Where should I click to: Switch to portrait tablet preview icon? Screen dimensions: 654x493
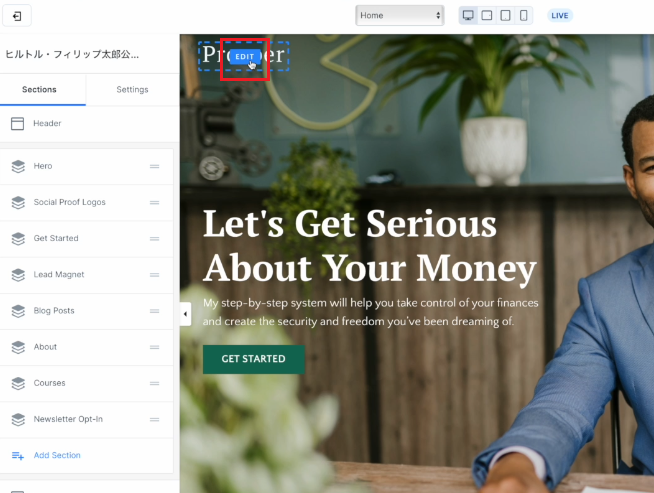tap(505, 15)
